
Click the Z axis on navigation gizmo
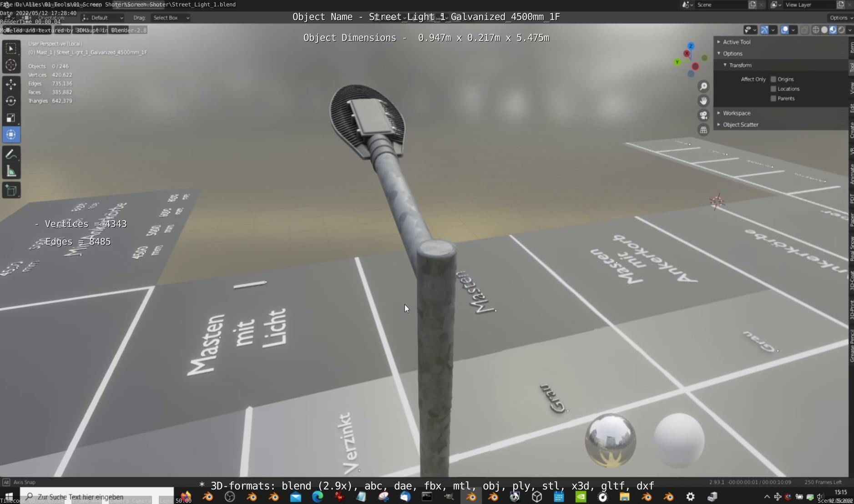point(691,46)
